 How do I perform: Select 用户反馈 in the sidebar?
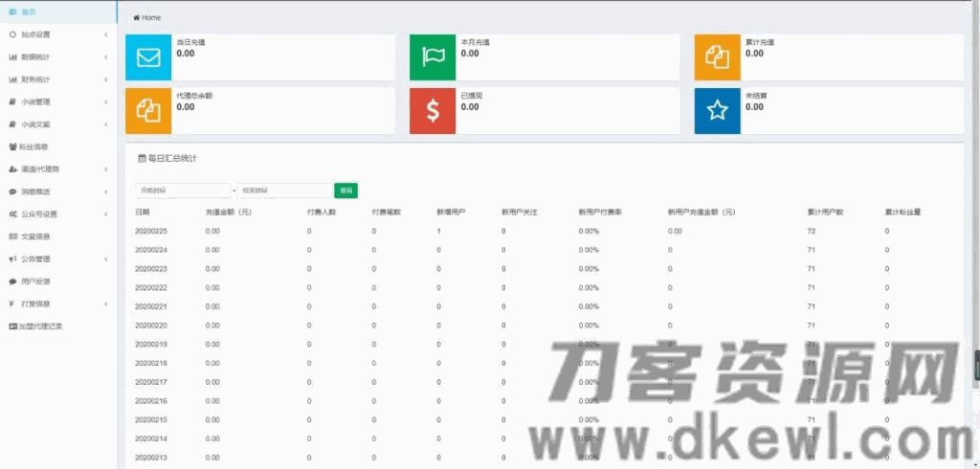point(35,281)
